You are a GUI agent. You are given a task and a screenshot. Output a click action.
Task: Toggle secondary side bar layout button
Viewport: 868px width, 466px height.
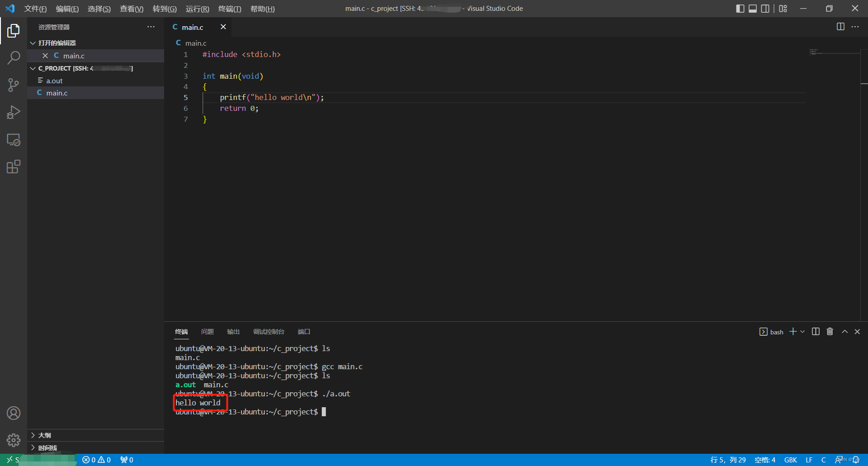pos(765,9)
